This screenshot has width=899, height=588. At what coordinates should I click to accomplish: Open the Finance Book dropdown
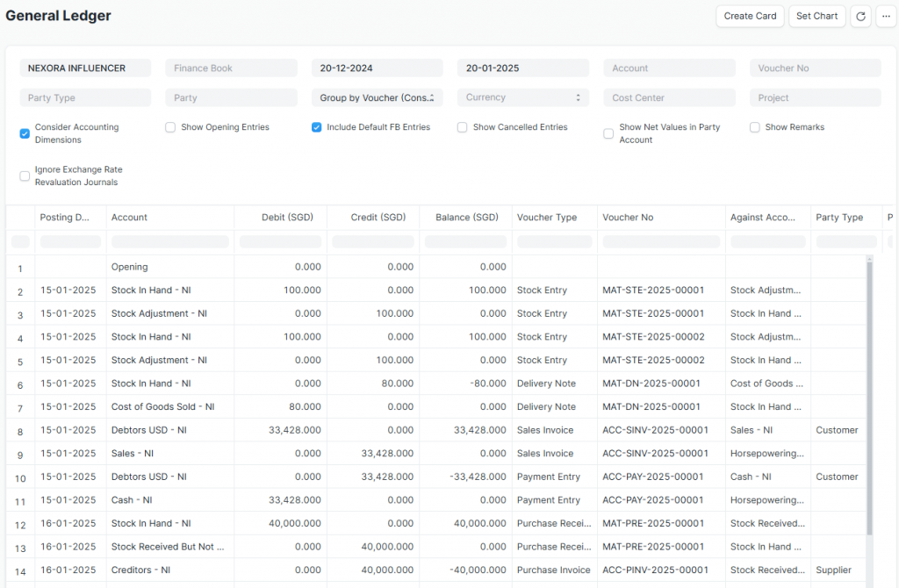[x=231, y=68]
